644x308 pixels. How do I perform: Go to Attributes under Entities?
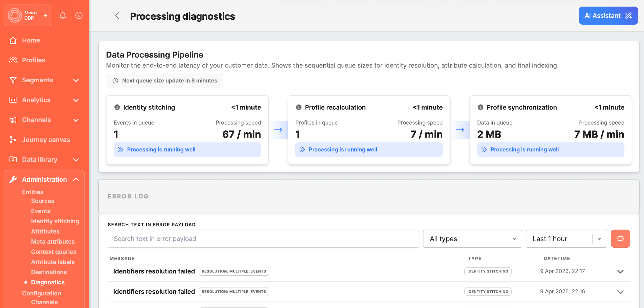(x=45, y=231)
